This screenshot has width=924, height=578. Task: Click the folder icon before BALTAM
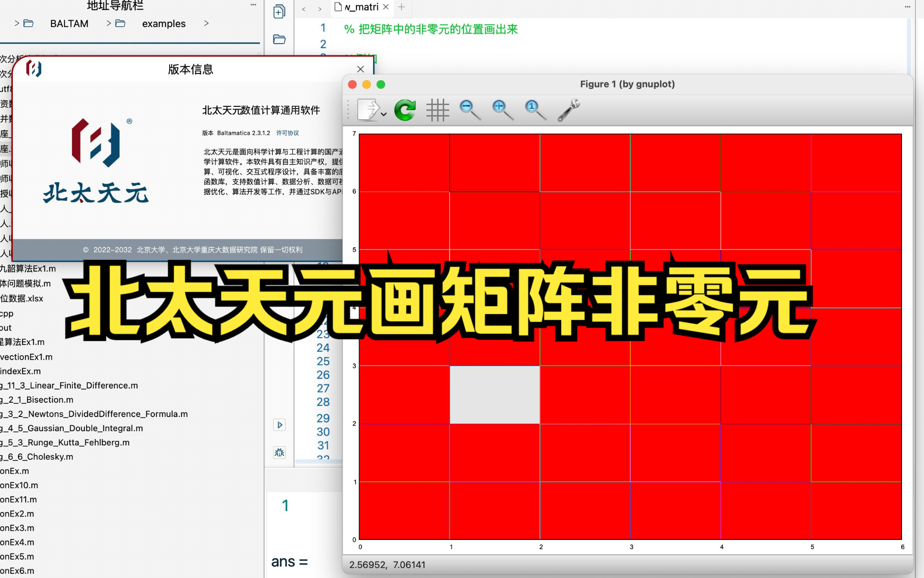coord(28,23)
